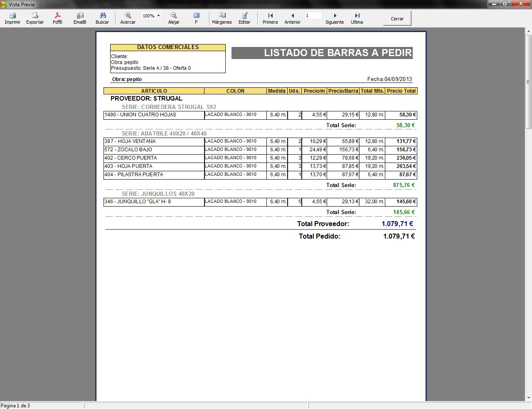Viewport: 532px width, 409px height.
Task: Click 'Presupuesto: Serie A / 38 - Oferta 0'
Action: (151, 68)
